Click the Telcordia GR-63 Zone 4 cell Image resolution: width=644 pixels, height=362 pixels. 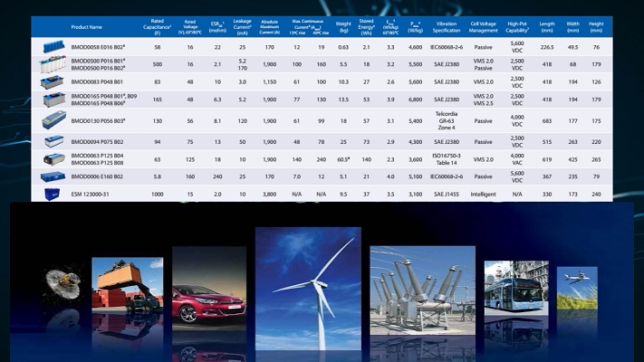(x=447, y=120)
